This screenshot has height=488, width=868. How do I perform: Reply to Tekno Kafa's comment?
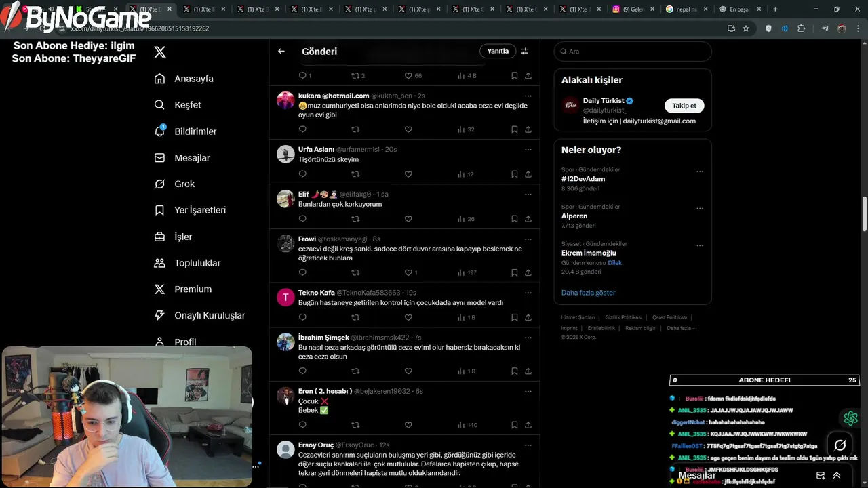click(x=302, y=317)
